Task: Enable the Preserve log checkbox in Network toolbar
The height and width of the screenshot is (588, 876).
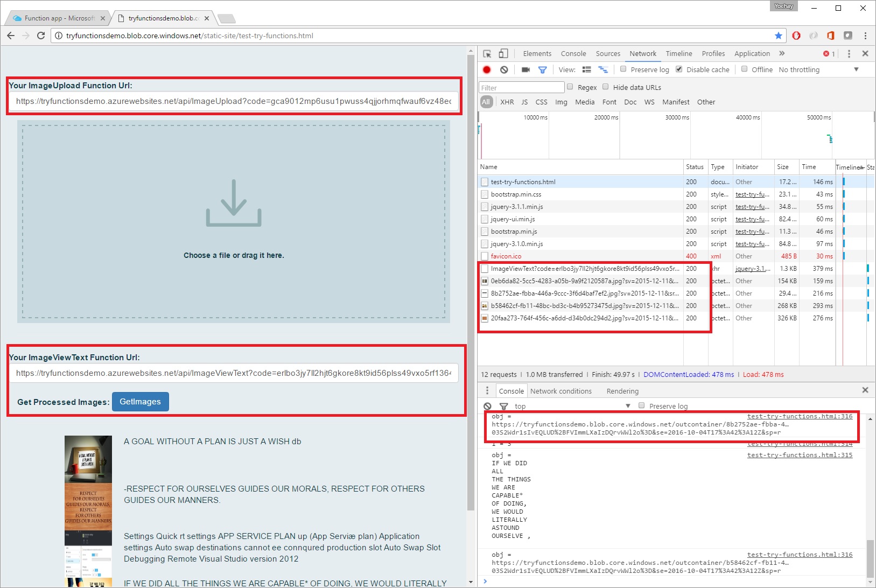Action: pos(623,69)
